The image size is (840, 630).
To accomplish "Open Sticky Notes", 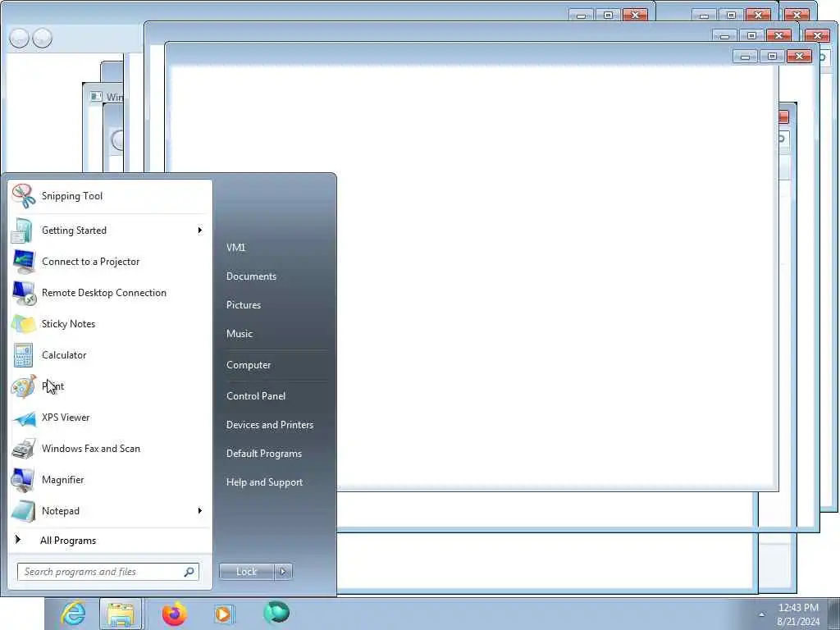I will click(x=110, y=323).
